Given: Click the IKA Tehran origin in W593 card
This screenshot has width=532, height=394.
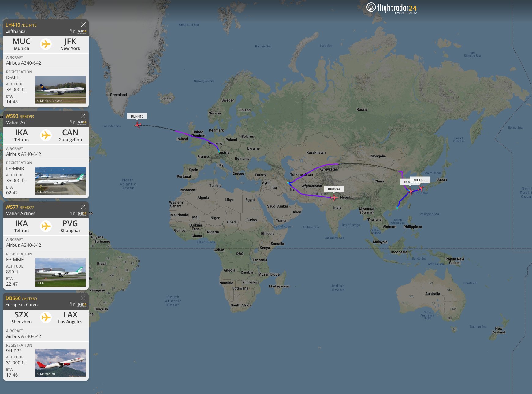Looking at the screenshot, I should pos(21,135).
